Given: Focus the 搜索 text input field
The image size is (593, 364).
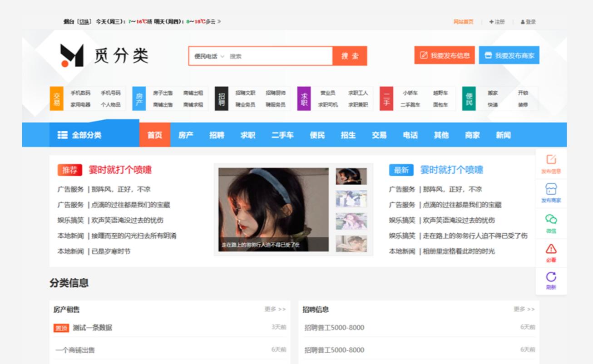Looking at the screenshot, I should click(279, 56).
